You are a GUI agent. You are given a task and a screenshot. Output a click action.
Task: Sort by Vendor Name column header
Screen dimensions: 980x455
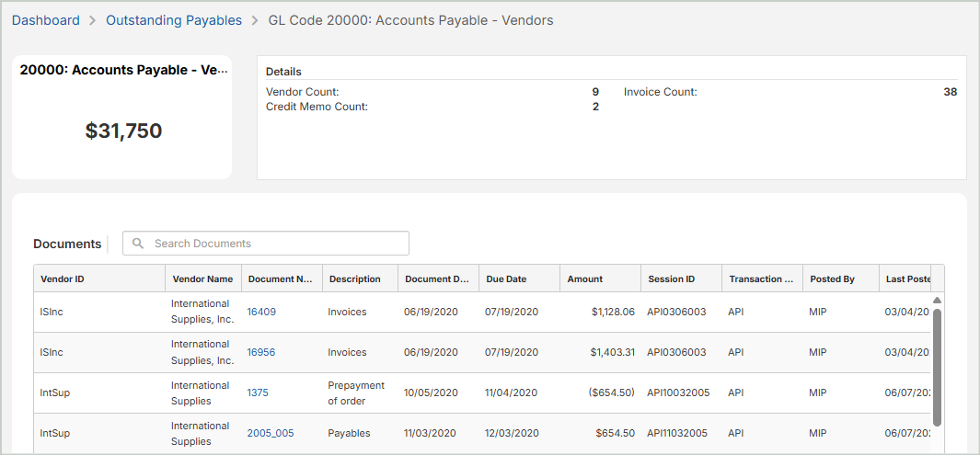[202, 279]
